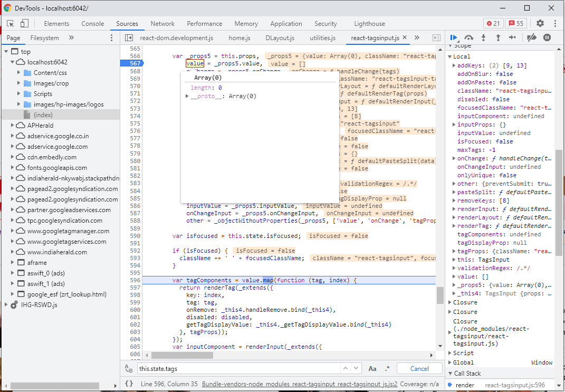Expand the __proto__ entry in popup
Image resolution: width=565 pixels, height=392 pixels.
point(187,96)
